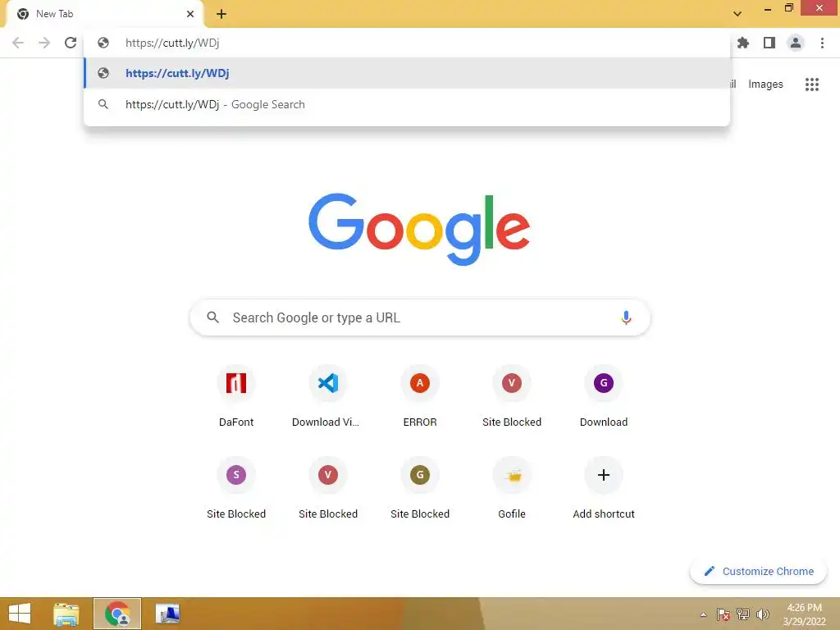Viewport: 840px width, 630px height.
Task: Open File Explorer from the taskbar
Action: [x=66, y=614]
